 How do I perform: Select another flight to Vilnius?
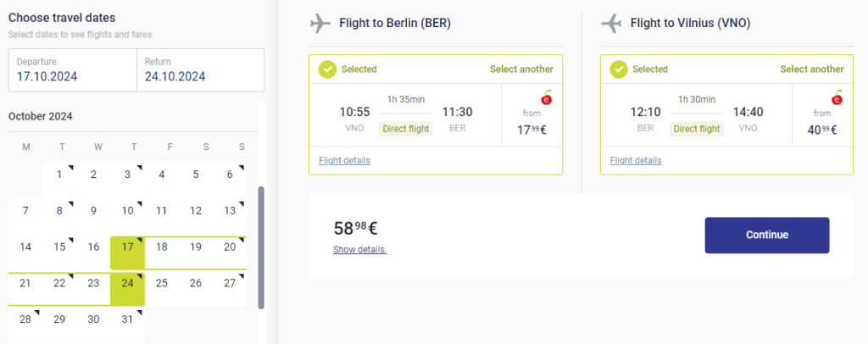812,69
